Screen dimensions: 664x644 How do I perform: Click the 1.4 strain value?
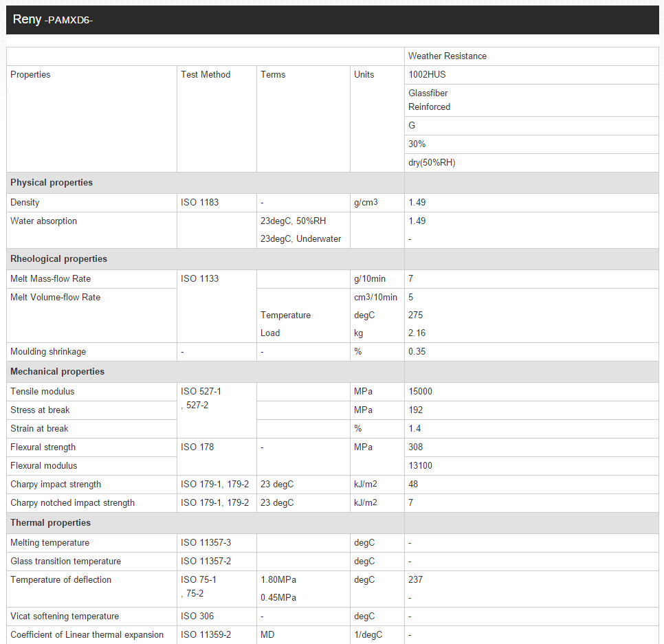pos(414,428)
